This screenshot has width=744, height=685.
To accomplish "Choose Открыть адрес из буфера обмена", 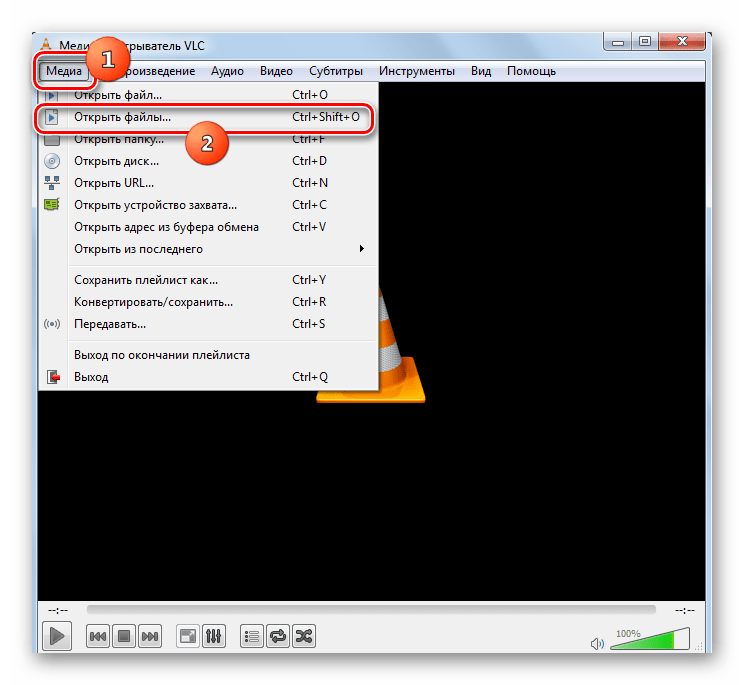I will click(208, 227).
